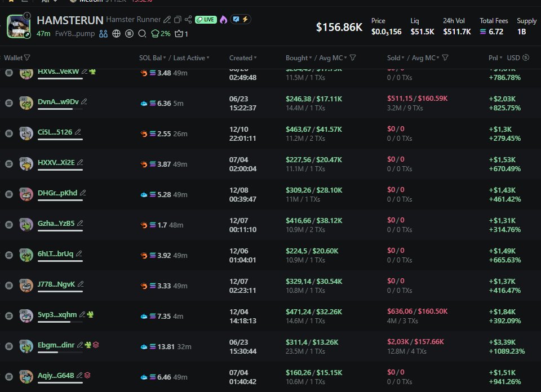Screen dimensions: 541x392
Task: Click the edit pencil beside Hamster Runner
Action: pos(167,20)
